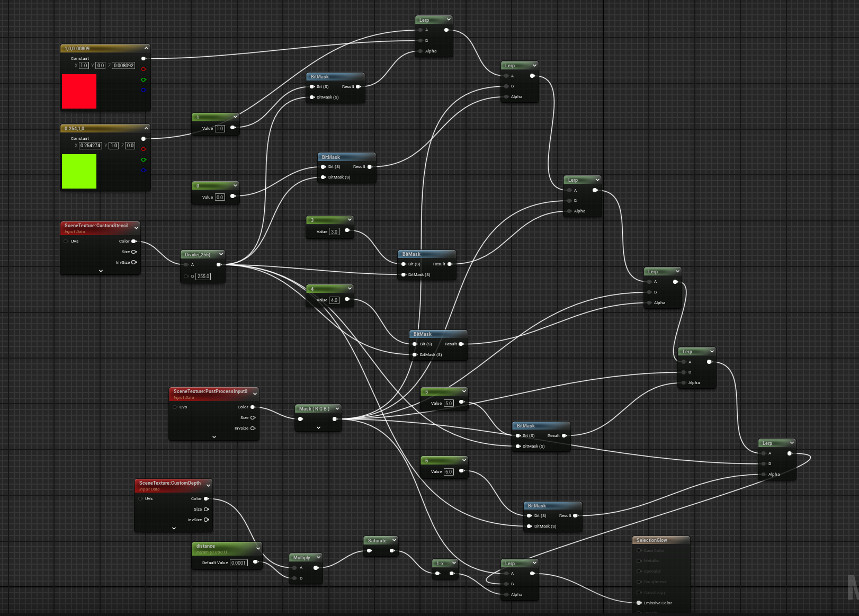The image size is (859, 616).
Task: Click the Color output pin of SceneTexture:PostProcessInput0
Action: click(x=253, y=407)
